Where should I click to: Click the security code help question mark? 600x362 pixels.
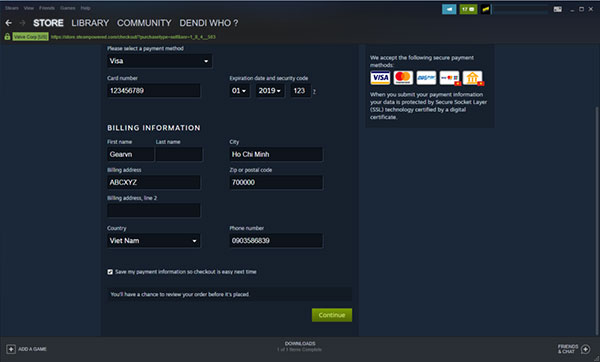click(x=314, y=91)
